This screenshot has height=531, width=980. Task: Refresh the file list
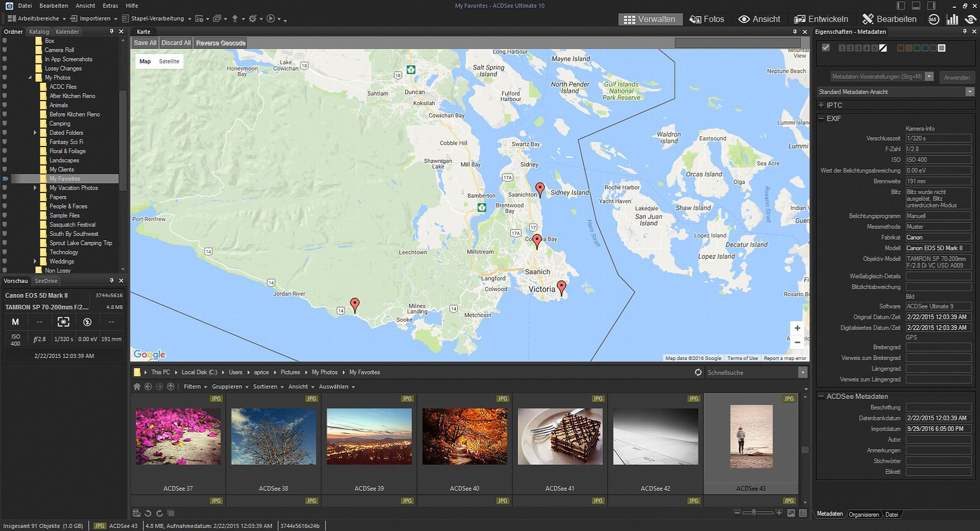pyautogui.click(x=698, y=373)
